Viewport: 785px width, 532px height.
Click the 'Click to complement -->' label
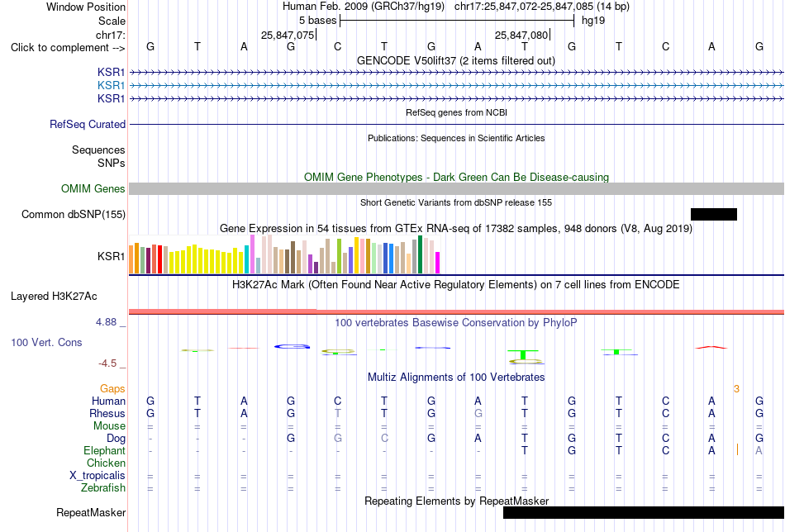(68, 48)
